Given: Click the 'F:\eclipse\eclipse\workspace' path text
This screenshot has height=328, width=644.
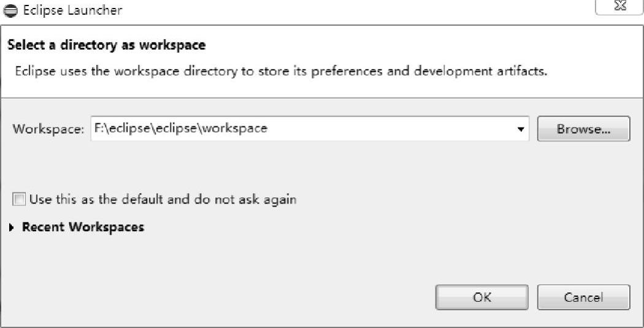Looking at the screenshot, I should [x=181, y=128].
